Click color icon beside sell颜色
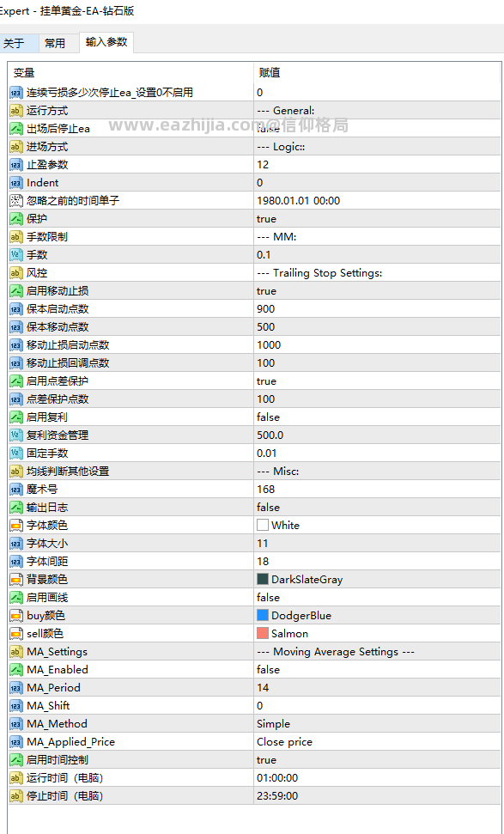 coord(16,634)
